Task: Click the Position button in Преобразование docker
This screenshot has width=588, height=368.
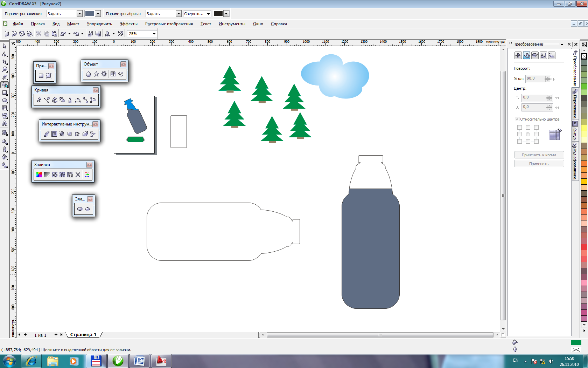Action: click(x=518, y=55)
